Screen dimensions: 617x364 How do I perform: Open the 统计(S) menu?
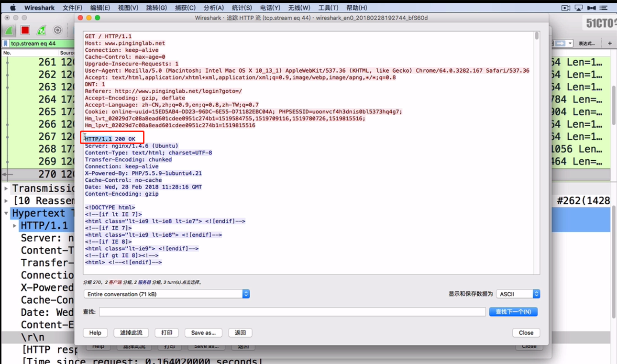[242, 8]
